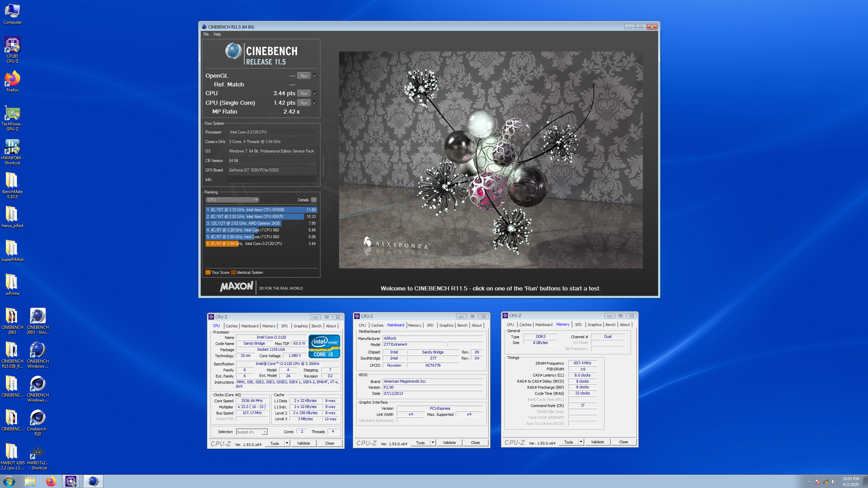This screenshot has height=488, width=868.
Task: Launch CPUID CPU-Z desktop shortcut
Action: [x=13, y=50]
